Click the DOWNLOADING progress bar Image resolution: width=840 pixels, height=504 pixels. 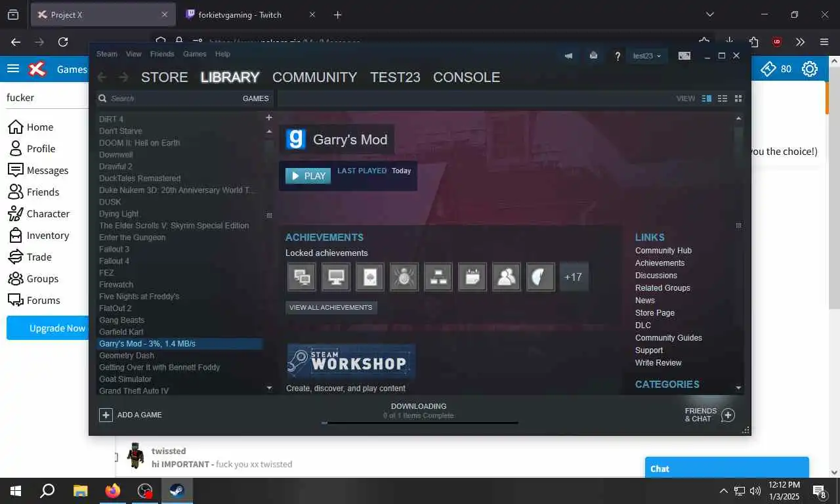(419, 423)
